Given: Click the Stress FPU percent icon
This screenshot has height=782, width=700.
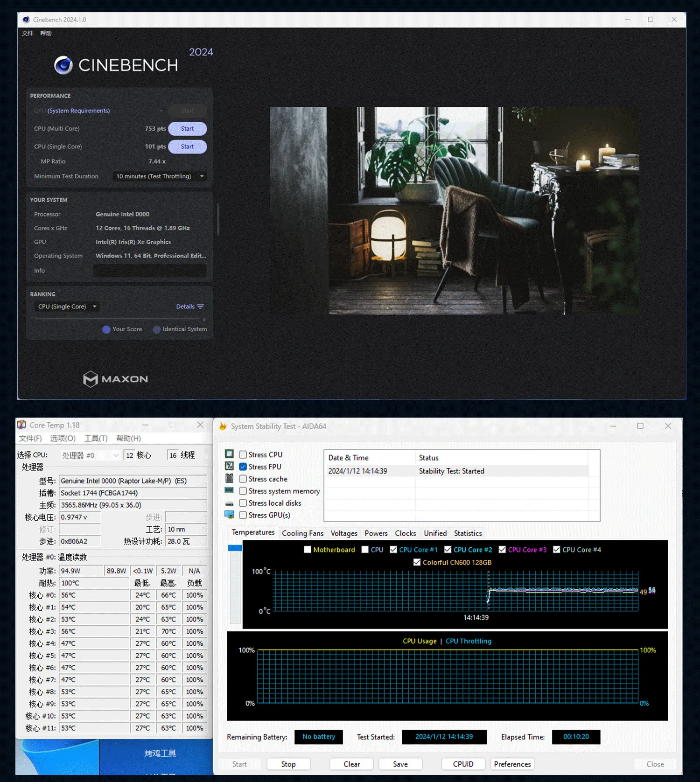Looking at the screenshot, I should (x=229, y=466).
